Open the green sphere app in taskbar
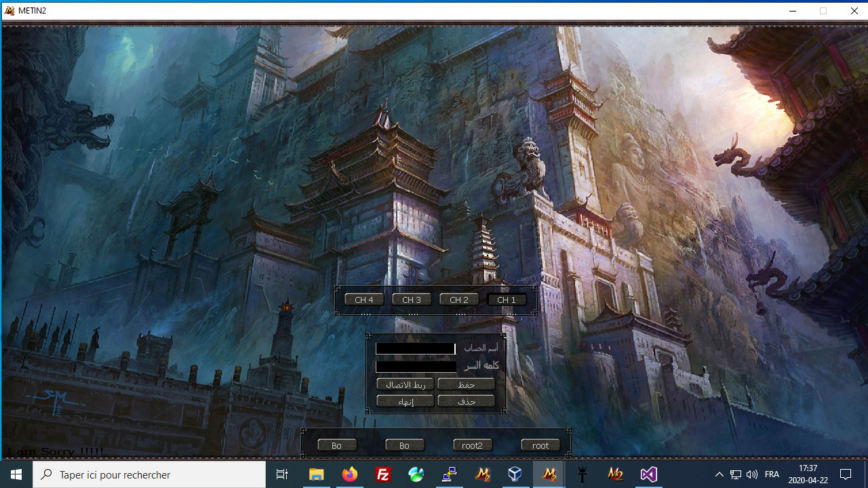Screen dimensions: 868x488 416,474
